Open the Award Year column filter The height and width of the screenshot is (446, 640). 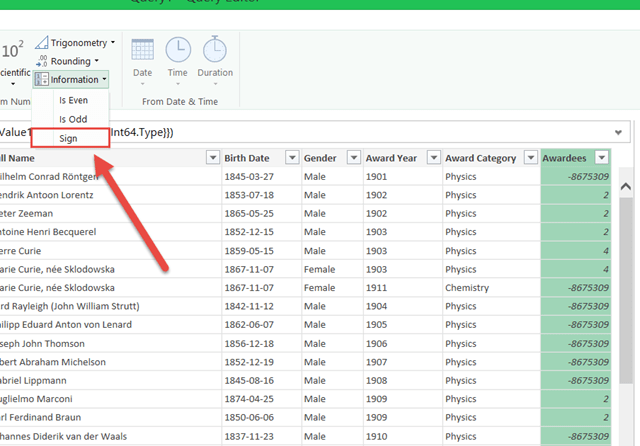tap(432, 158)
